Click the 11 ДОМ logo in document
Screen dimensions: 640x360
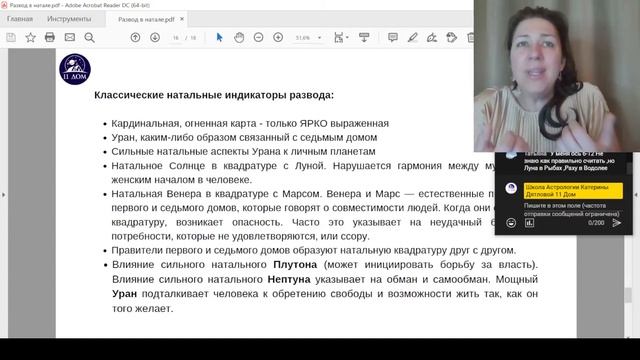[x=75, y=69]
